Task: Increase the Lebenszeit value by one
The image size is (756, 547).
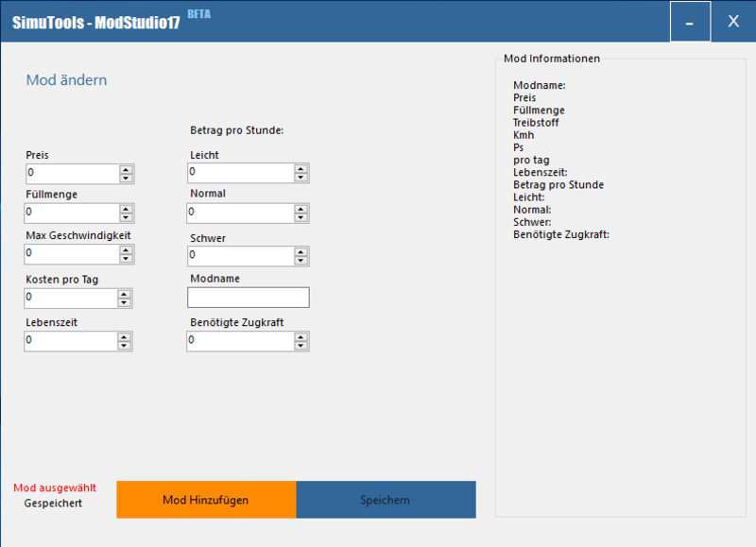Action: coord(125,336)
